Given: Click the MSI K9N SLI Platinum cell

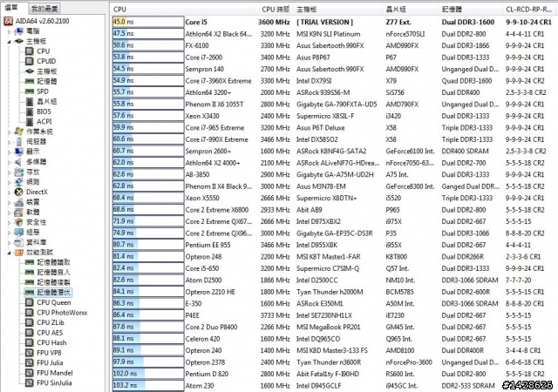Looking at the screenshot, I should point(328,34).
